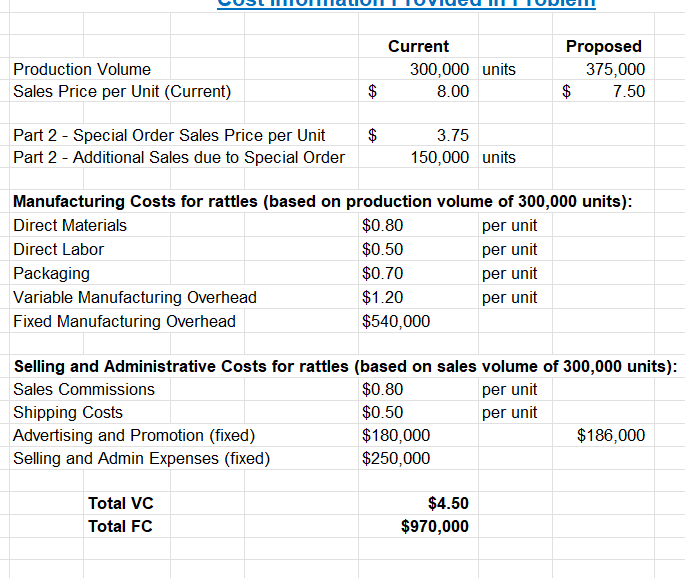Select the proposed sales price 7.50
The height and width of the screenshot is (578, 685).
pyautogui.click(x=603, y=91)
